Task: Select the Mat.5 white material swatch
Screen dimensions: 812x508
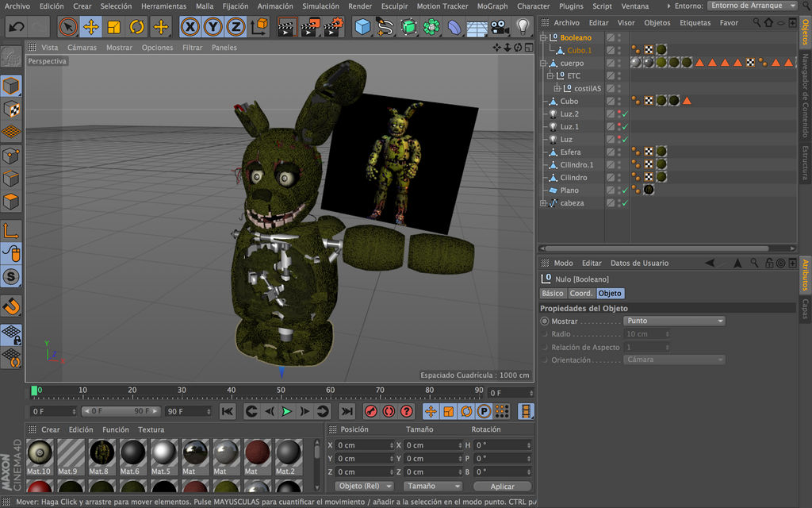Action: tap(163, 456)
